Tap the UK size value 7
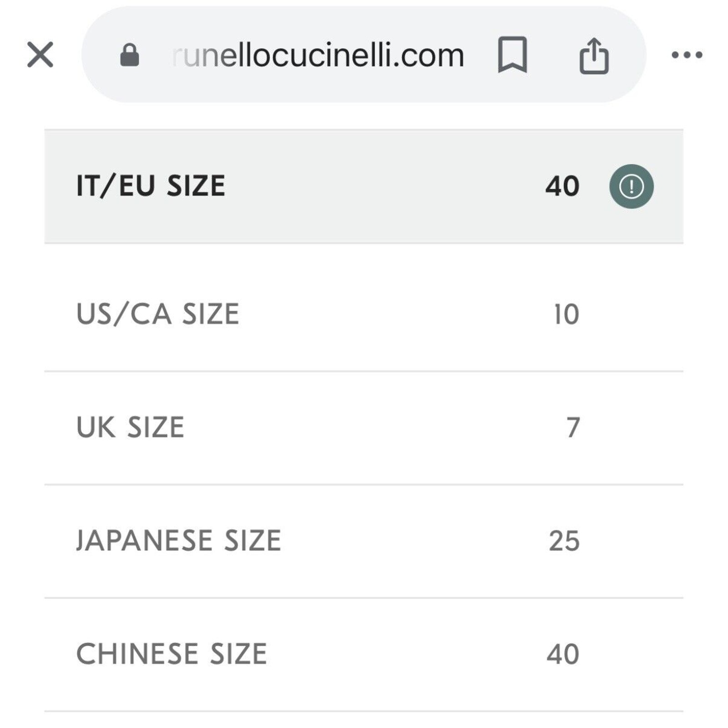 coord(573,428)
